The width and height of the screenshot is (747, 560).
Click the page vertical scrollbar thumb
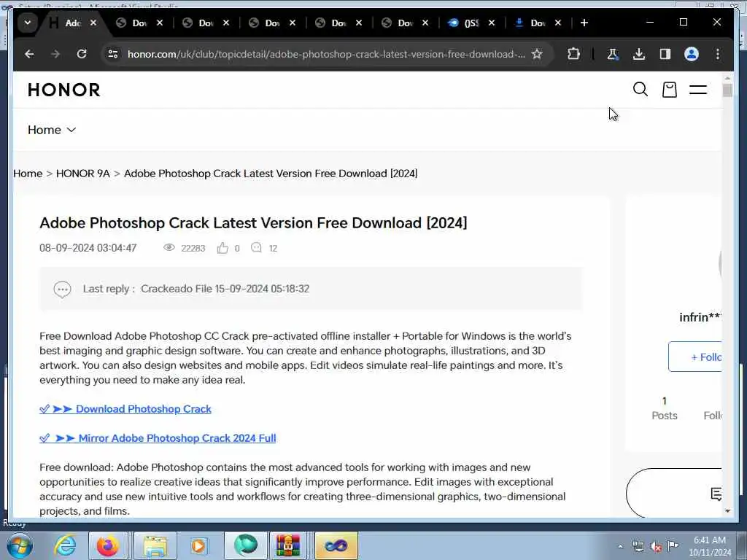tap(727, 90)
